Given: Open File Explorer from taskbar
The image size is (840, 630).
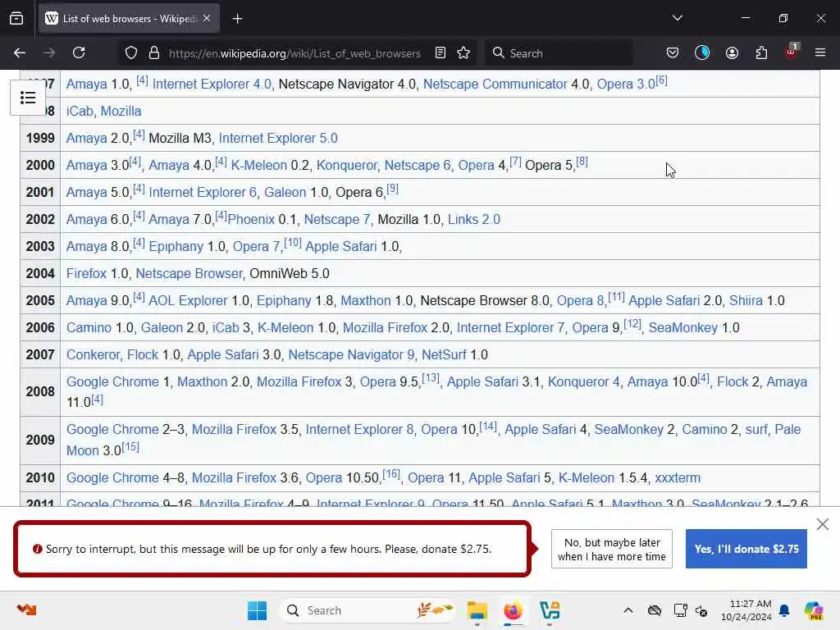Looking at the screenshot, I should [x=477, y=610].
